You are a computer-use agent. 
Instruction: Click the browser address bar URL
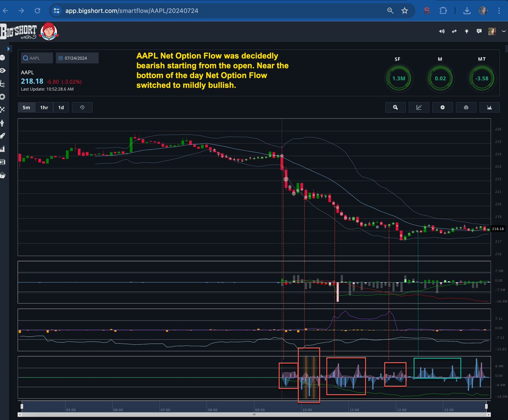click(132, 11)
